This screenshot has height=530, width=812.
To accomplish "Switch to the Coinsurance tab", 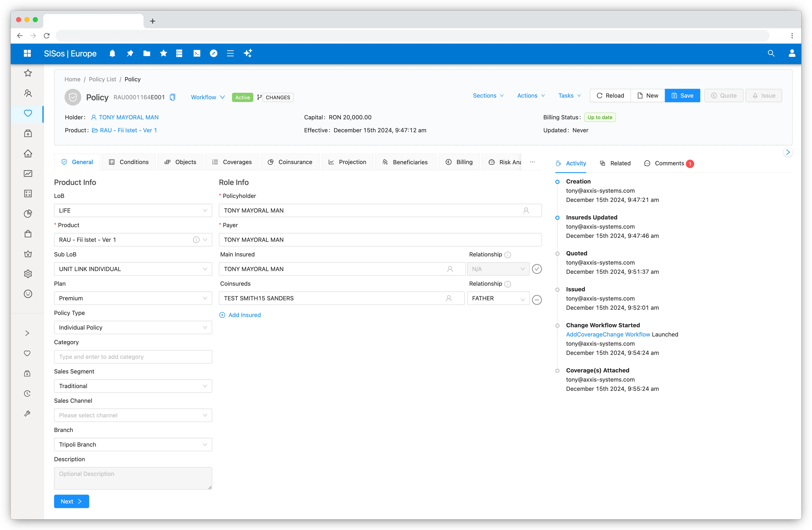I will (290, 162).
